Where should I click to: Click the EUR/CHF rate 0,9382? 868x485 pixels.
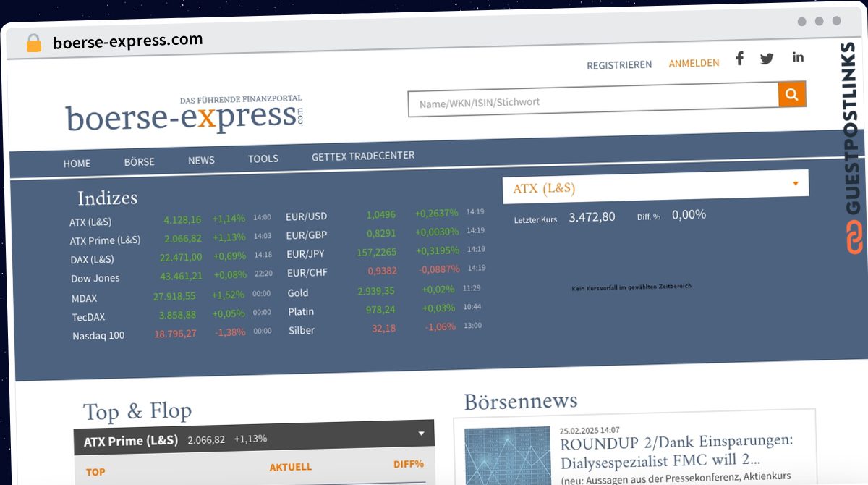(x=383, y=271)
